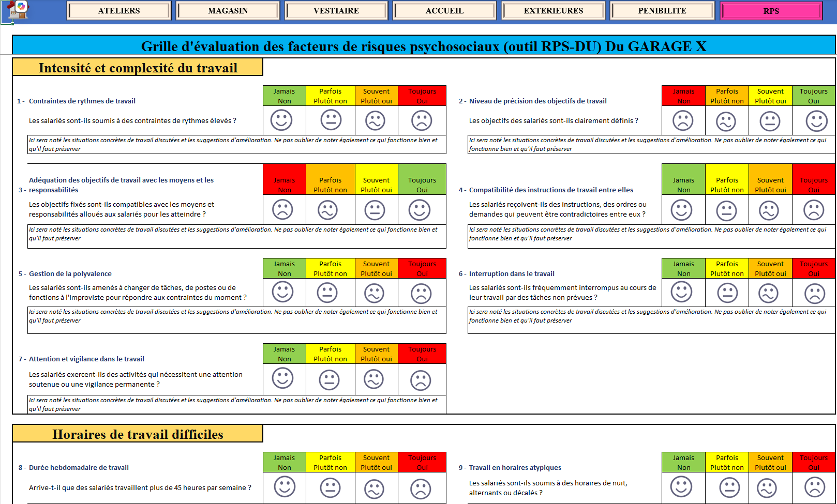
Task: Select neutral smiley for question 9 atypical hours
Action: click(729, 487)
